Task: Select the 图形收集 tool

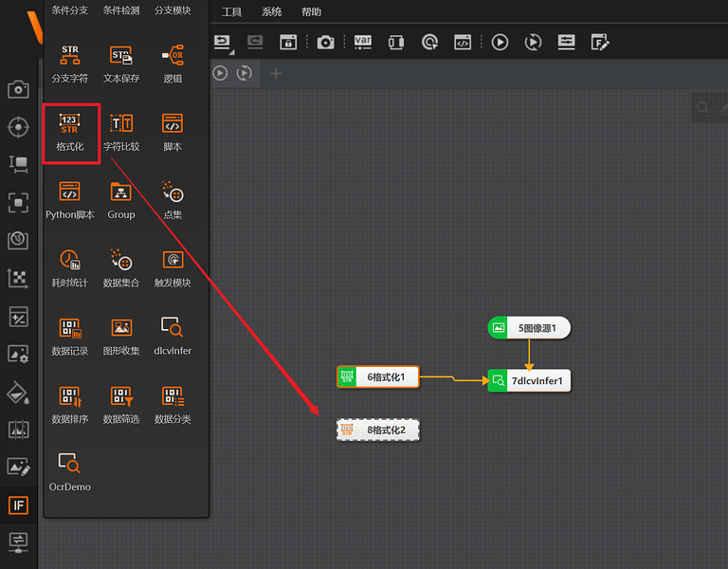Action: (121, 337)
